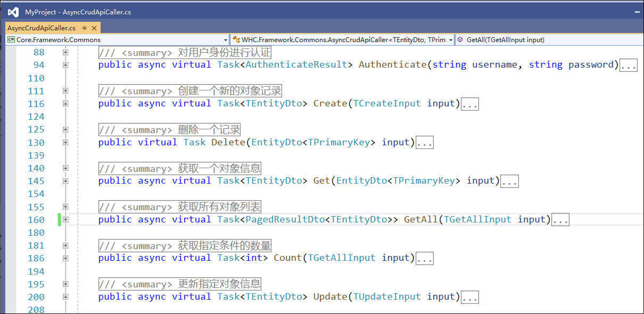Expand the summary comment at line 125
The height and width of the screenshot is (314, 644).
(x=65, y=129)
